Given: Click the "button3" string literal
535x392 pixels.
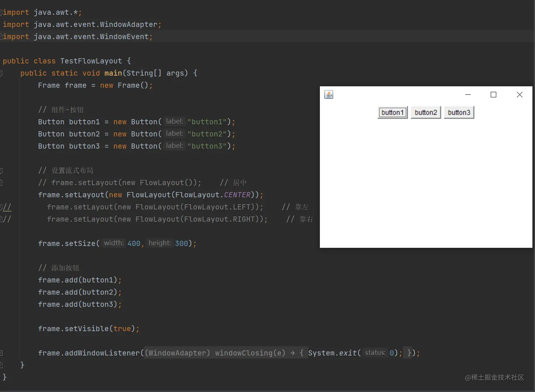Looking at the screenshot, I should (x=207, y=146).
